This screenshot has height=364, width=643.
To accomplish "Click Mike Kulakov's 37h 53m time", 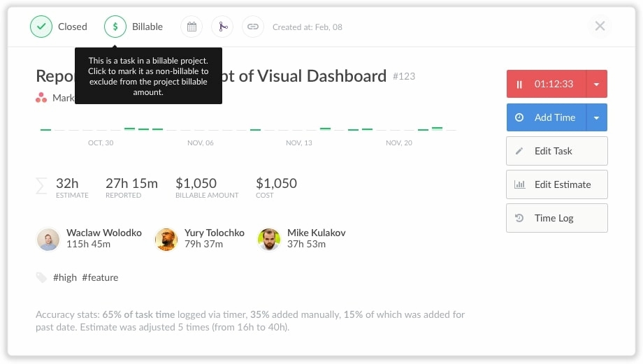I will 306,245.
